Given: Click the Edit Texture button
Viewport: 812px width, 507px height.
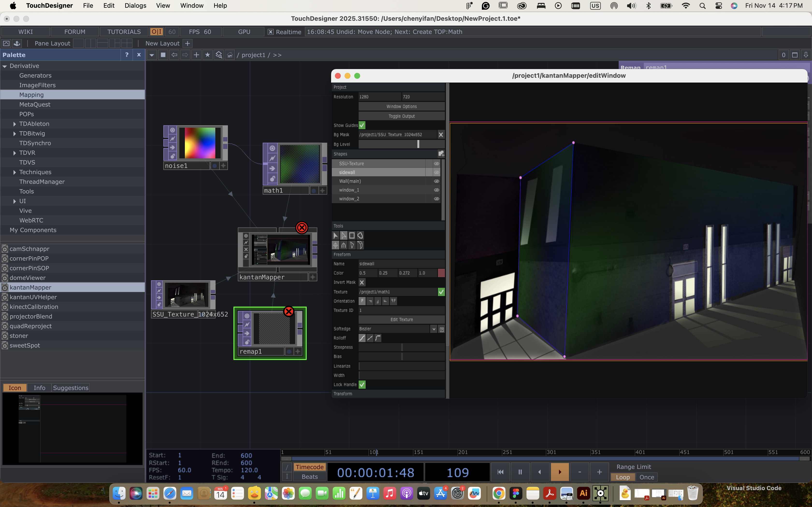Looking at the screenshot, I should coord(401,320).
